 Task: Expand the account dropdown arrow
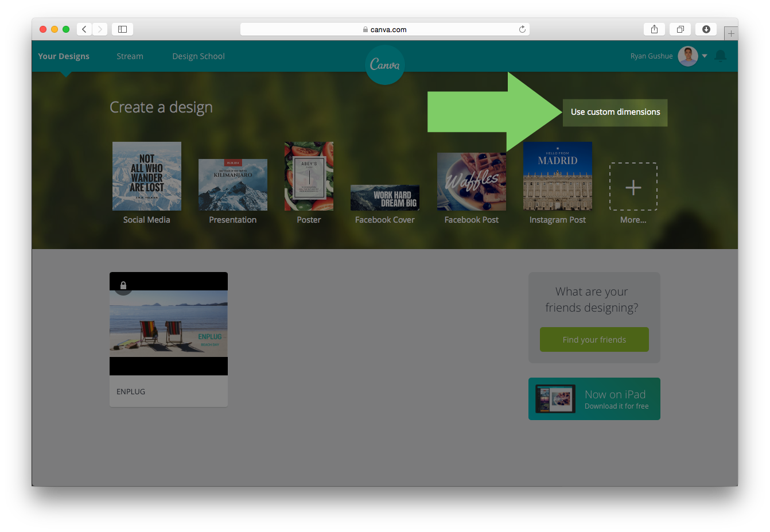point(705,56)
